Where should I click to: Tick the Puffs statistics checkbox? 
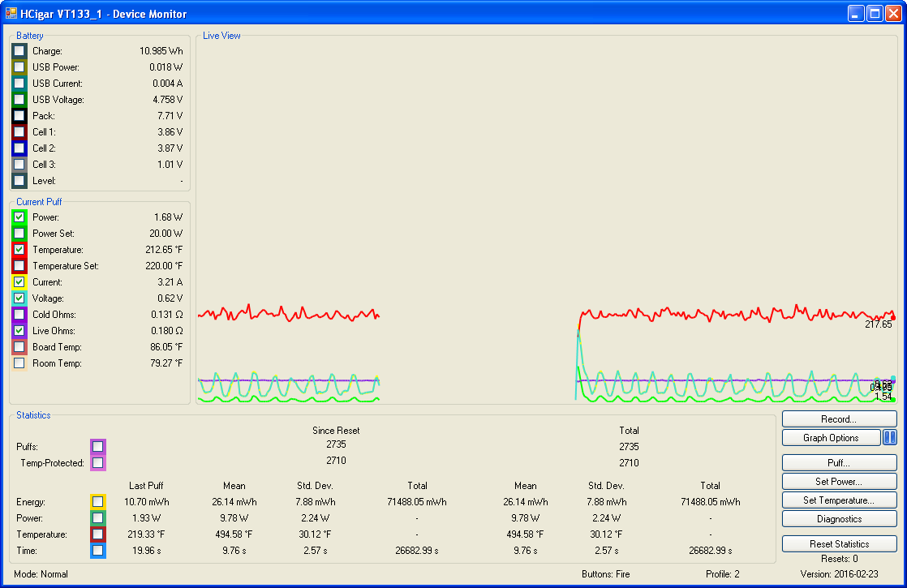pos(97,446)
